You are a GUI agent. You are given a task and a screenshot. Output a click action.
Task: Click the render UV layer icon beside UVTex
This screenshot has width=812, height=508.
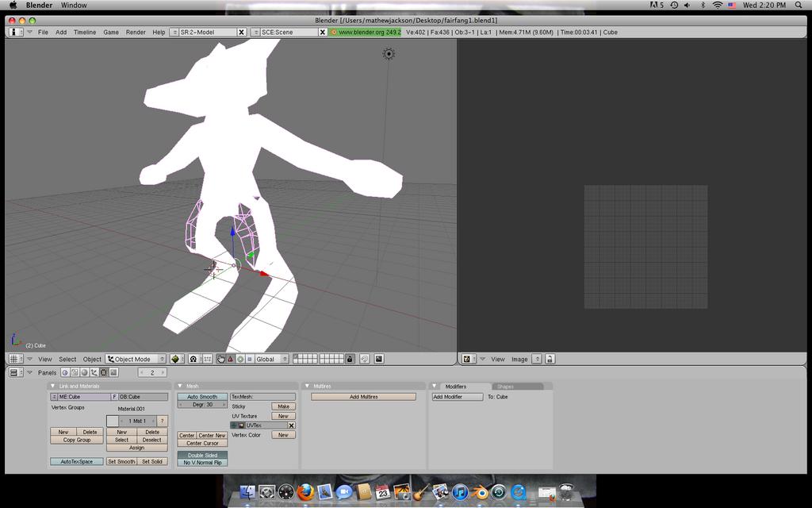pyautogui.click(x=241, y=425)
